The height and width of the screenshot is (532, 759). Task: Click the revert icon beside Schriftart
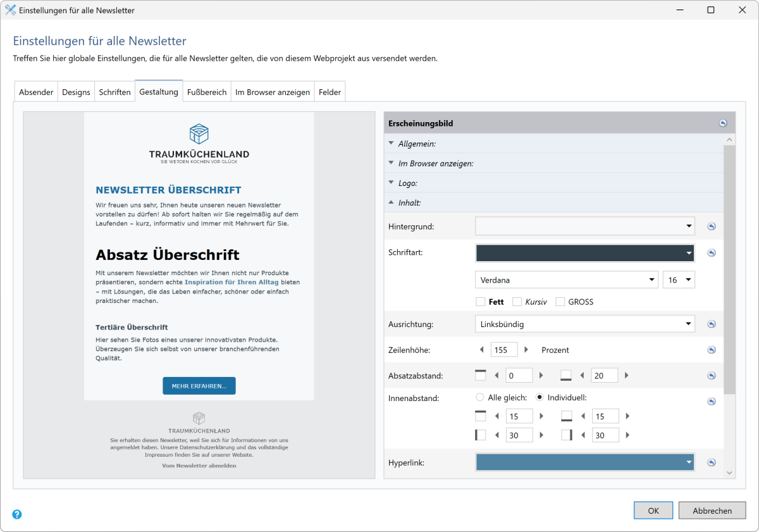[712, 252]
